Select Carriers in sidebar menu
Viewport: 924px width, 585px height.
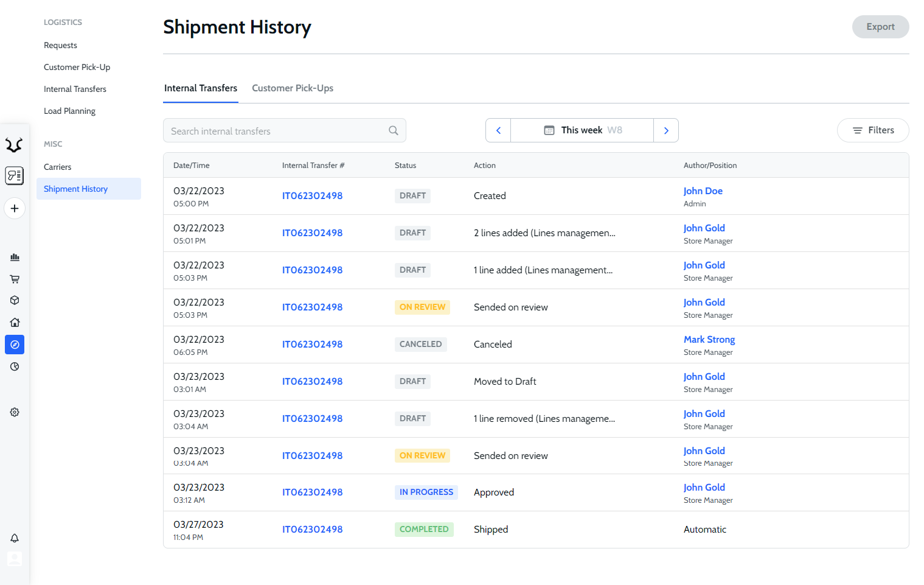point(58,167)
